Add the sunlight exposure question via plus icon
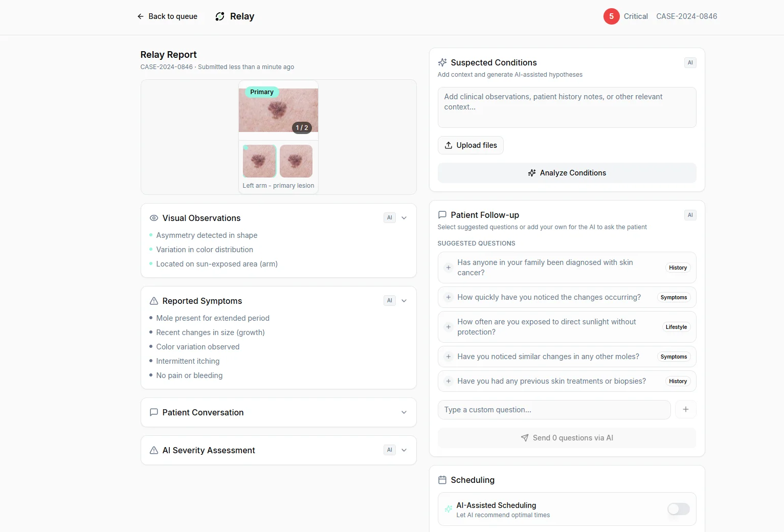 click(x=448, y=327)
